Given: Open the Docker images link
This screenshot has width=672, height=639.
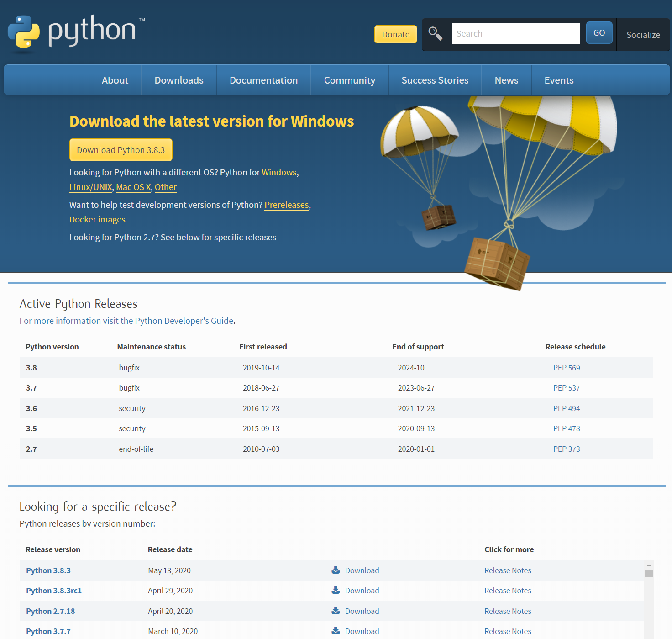Looking at the screenshot, I should (97, 220).
